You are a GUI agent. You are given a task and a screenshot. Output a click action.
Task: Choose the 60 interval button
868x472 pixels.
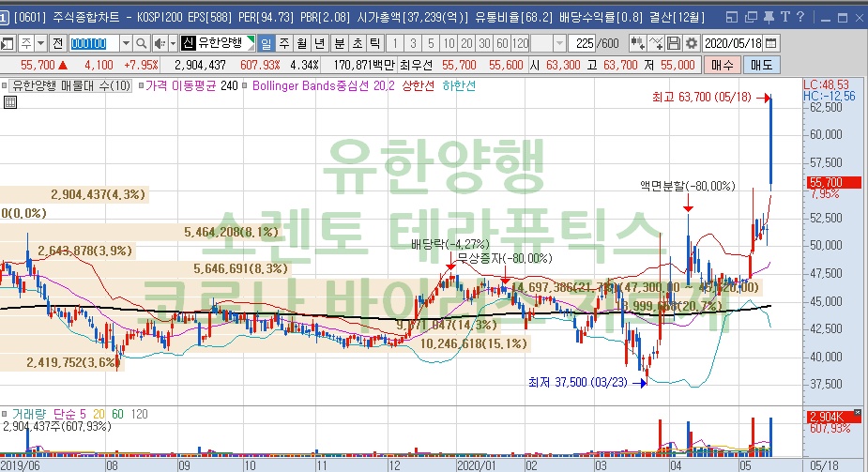[502, 43]
